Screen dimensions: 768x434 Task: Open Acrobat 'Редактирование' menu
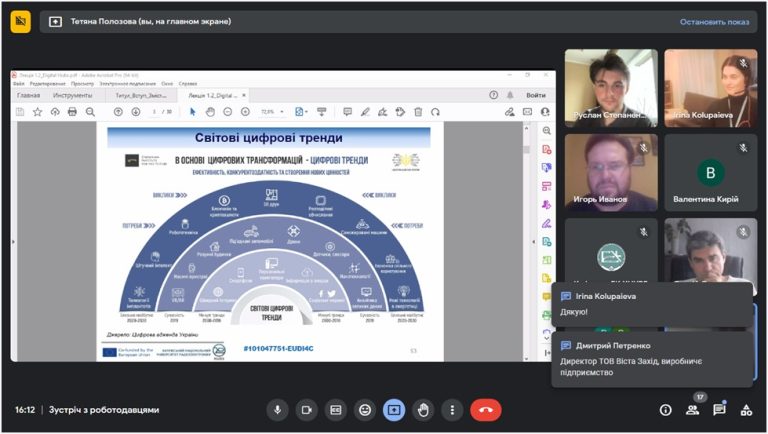tap(47, 84)
